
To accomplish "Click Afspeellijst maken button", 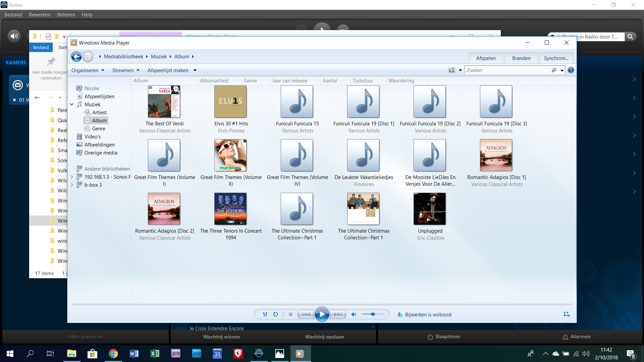I will point(168,70).
